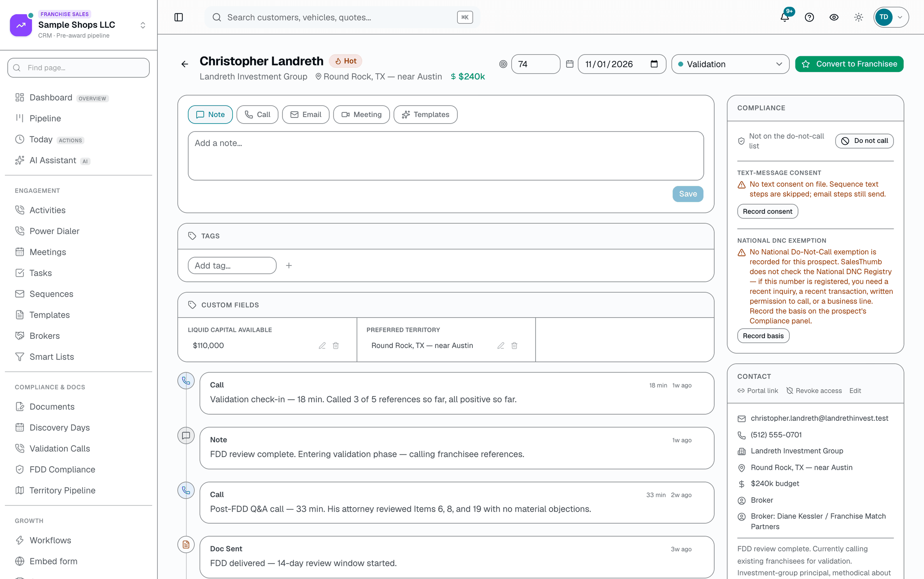The image size is (924, 579).
Task: Select the Note tab
Action: click(x=210, y=115)
